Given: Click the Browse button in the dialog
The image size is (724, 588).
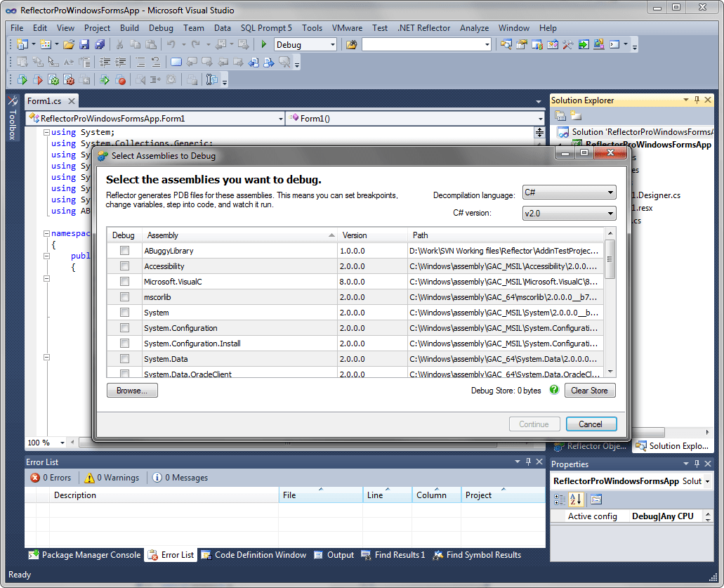Looking at the screenshot, I should coord(132,390).
